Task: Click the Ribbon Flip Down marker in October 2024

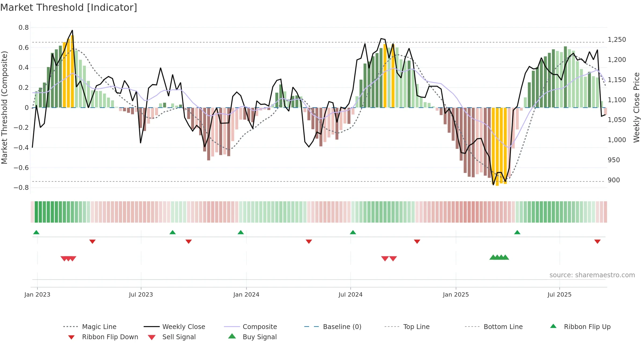Action: pyautogui.click(x=417, y=242)
